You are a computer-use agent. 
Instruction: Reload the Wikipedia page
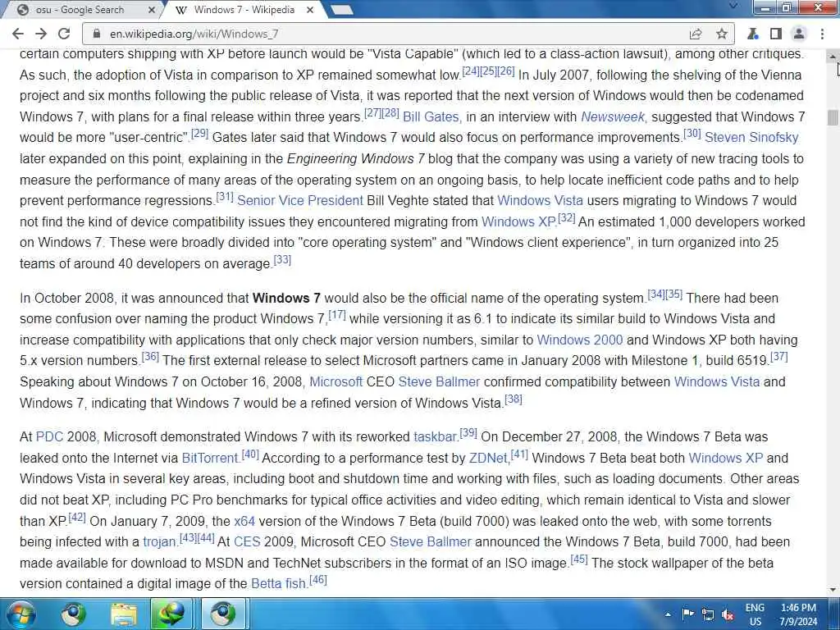coord(64,34)
